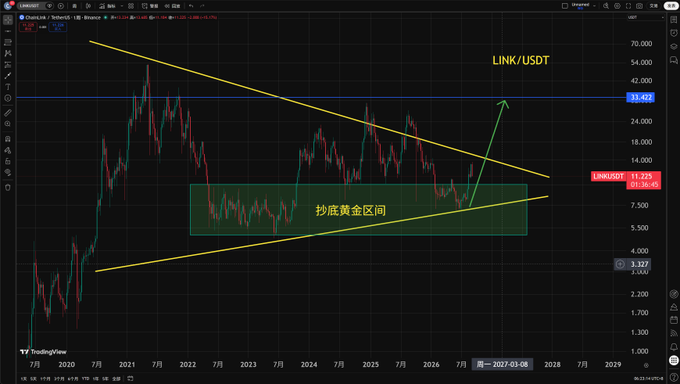Set range to 5年
Screen dimensions: 680x384
click(105, 379)
